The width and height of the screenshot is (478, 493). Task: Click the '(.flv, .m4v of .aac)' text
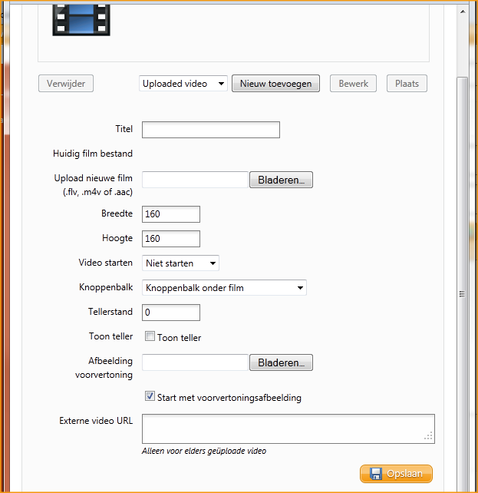(98, 192)
